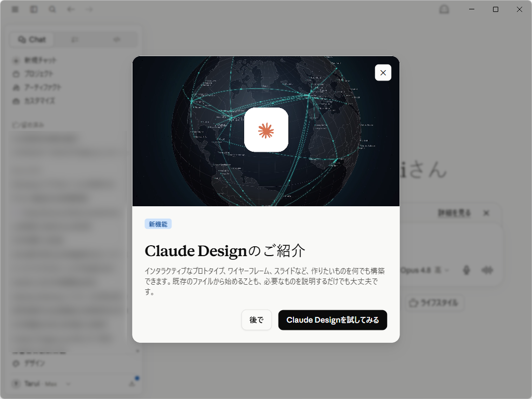The image size is (532, 399).
Task: Click the download icon with blue dot
Action: (132, 383)
